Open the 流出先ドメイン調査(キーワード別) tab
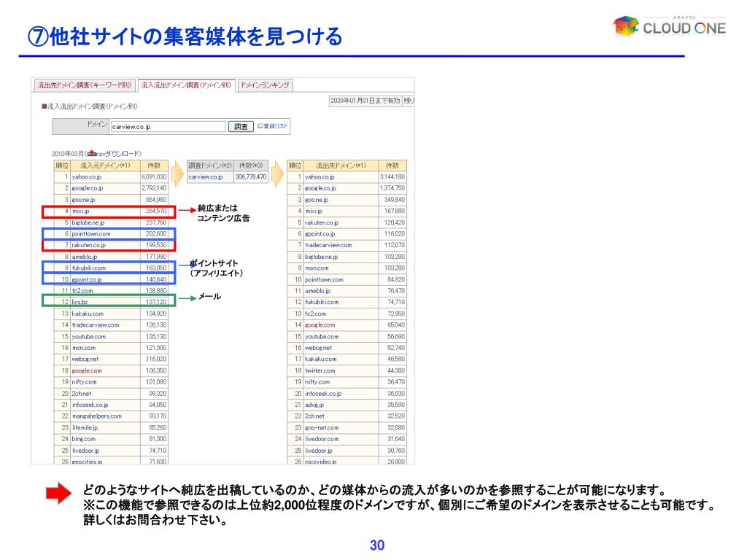Screen dimensions: 747x560 (x=85, y=85)
